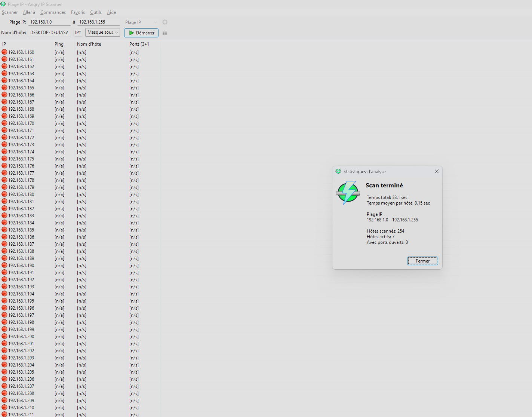Open the preferences gear icon
Viewport: 532px width, 417px height.
[x=165, y=22]
